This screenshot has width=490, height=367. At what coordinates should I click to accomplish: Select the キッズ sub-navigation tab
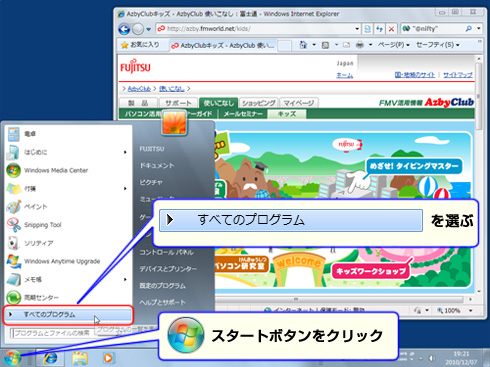[287, 114]
